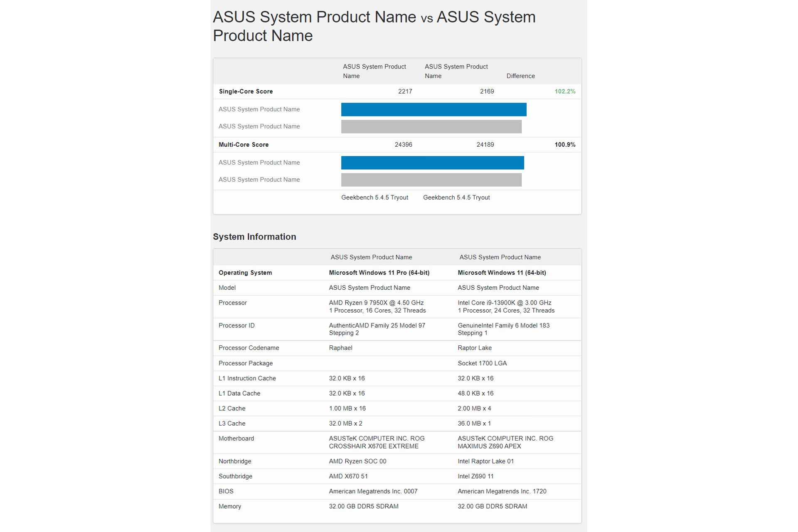This screenshot has width=798, height=532.
Task: Click the Northbridge row label
Action: [235, 461]
